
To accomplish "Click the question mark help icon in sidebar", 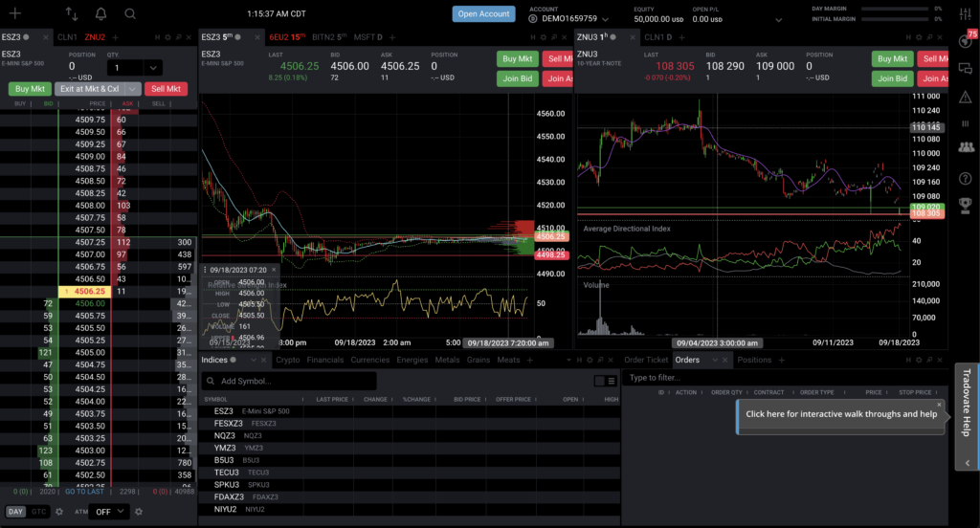I will point(966,178).
